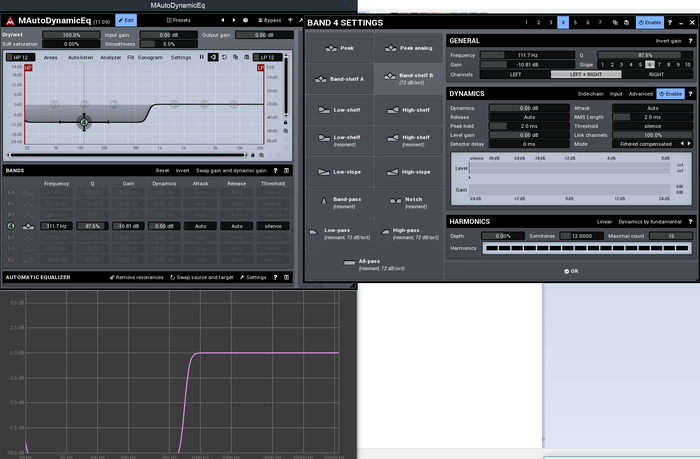Choose Band-shelf B filter type
The height and width of the screenshot is (459, 700).
pyautogui.click(x=408, y=79)
